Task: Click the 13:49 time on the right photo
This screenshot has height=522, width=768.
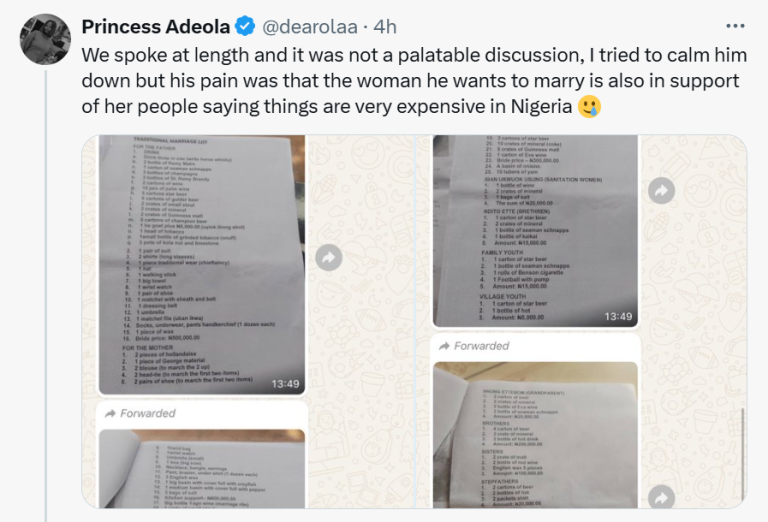Action: click(617, 316)
